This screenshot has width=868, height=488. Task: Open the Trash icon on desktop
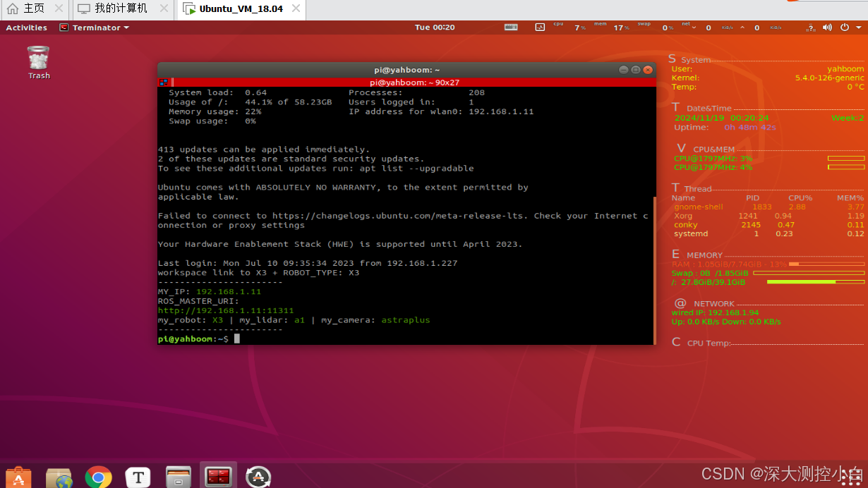pyautogui.click(x=38, y=62)
